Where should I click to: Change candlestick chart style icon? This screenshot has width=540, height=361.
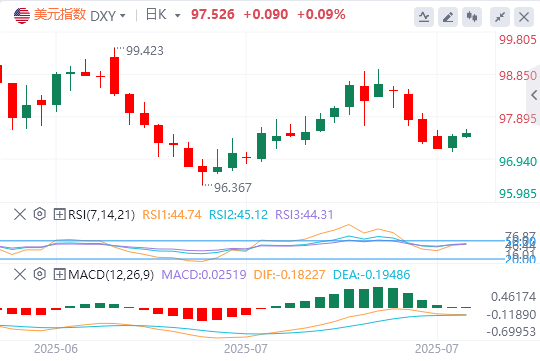(x=472, y=17)
